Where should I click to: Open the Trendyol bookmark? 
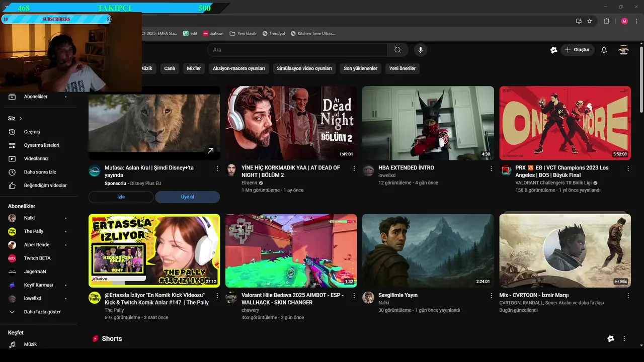pos(273,34)
